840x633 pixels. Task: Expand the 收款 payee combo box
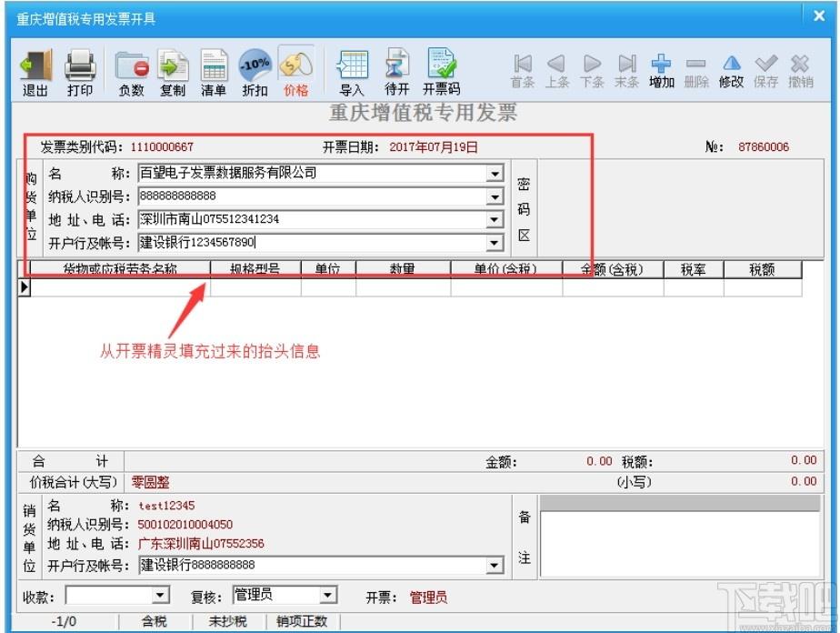tap(159, 595)
